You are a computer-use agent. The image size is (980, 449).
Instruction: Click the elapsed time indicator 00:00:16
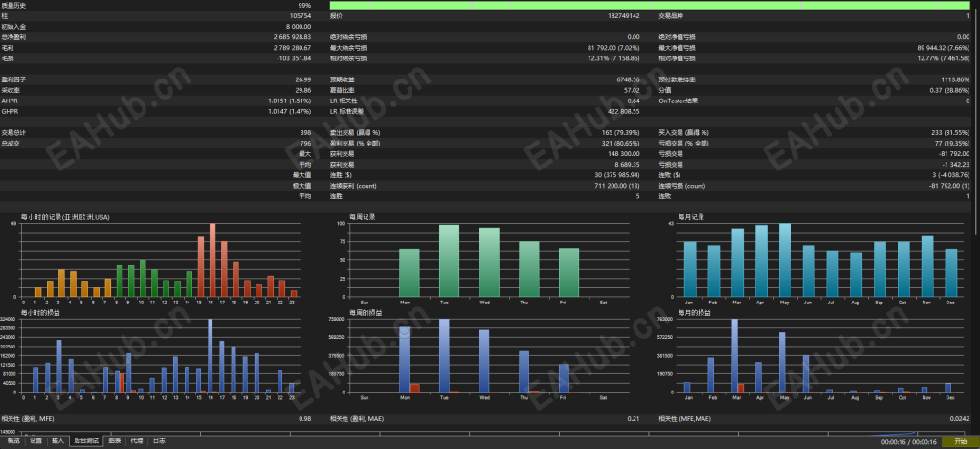[x=894, y=442]
